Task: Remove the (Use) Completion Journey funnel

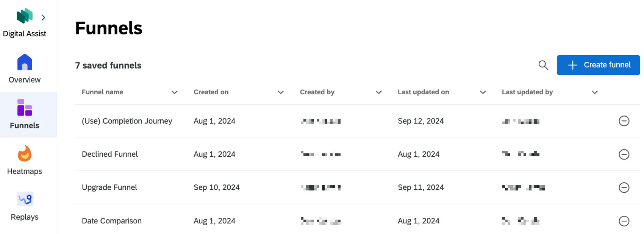Action: (x=624, y=121)
